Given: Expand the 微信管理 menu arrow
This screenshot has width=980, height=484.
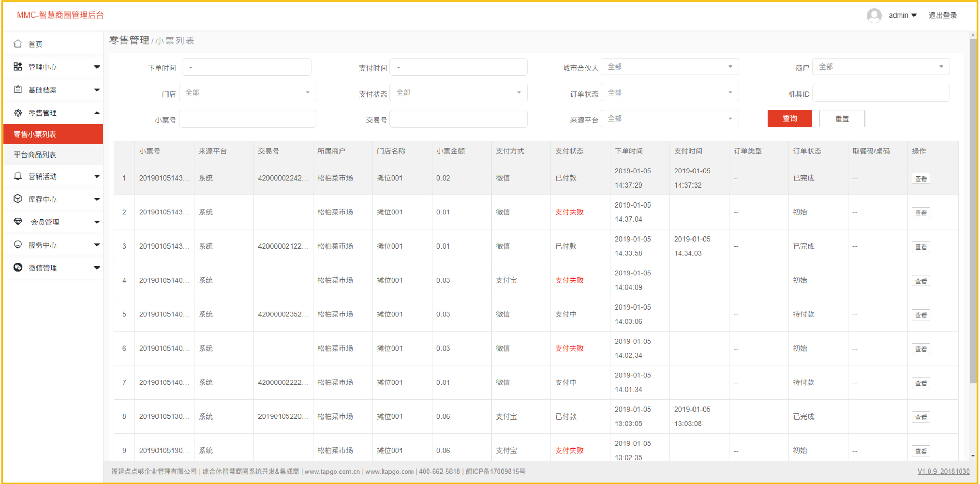Looking at the screenshot, I should [97, 268].
